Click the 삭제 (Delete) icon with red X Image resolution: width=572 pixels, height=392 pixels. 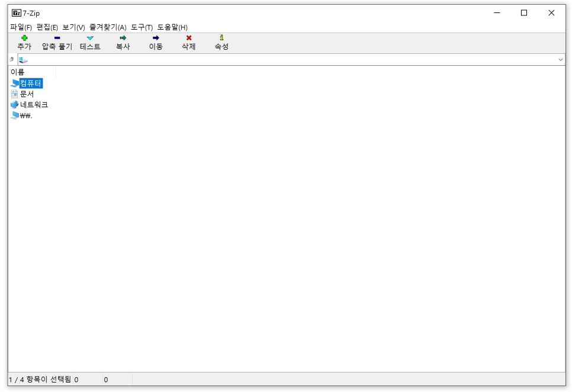tap(188, 41)
